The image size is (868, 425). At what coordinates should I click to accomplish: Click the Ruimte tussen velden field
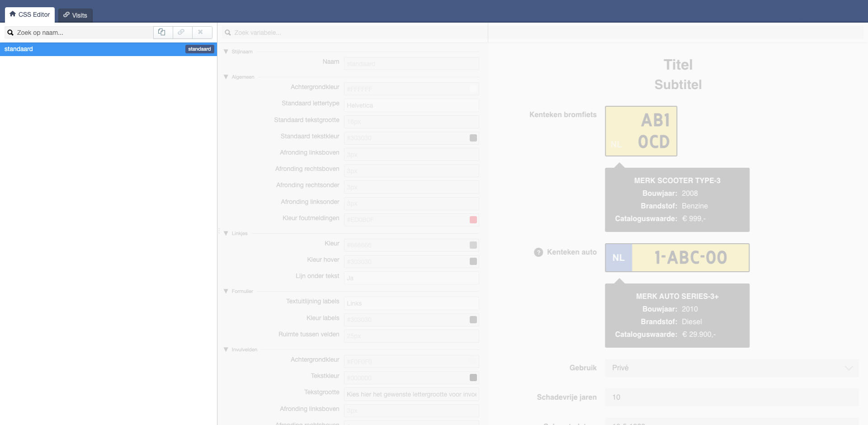coord(411,336)
